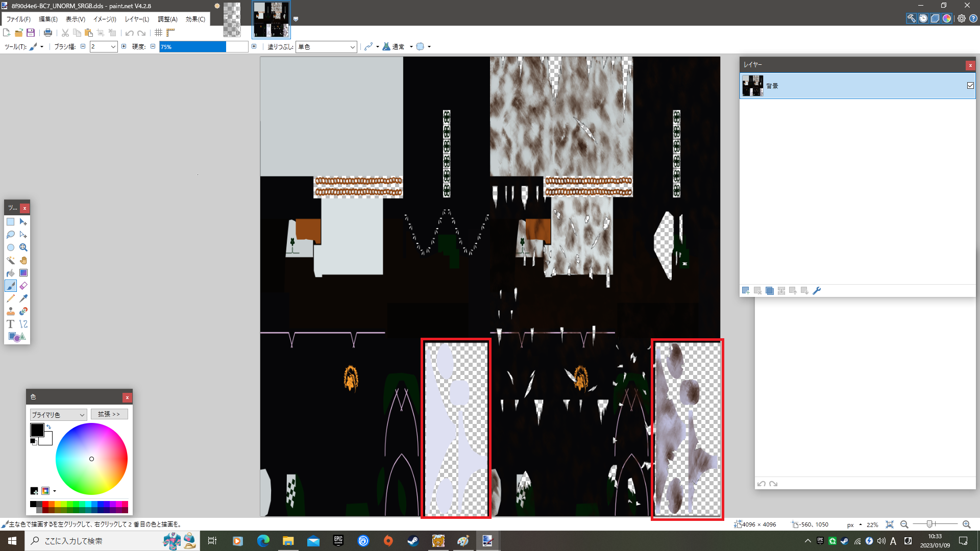Toggle the Tools window button in top right
This screenshot has height=551, width=980.
(912, 18)
